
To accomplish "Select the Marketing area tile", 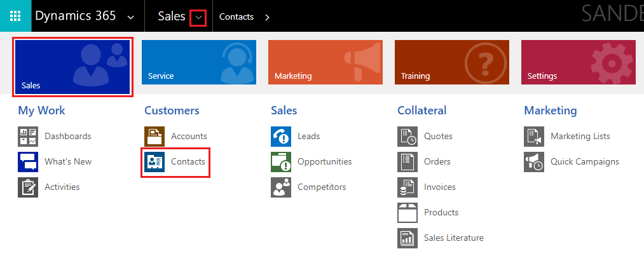I will (x=325, y=62).
